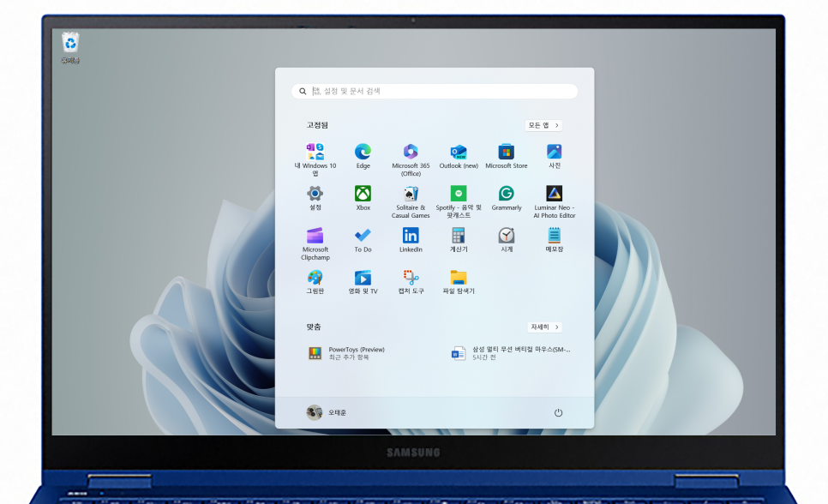
Task: Open 설정 settings gear icon
Action: click(x=315, y=198)
